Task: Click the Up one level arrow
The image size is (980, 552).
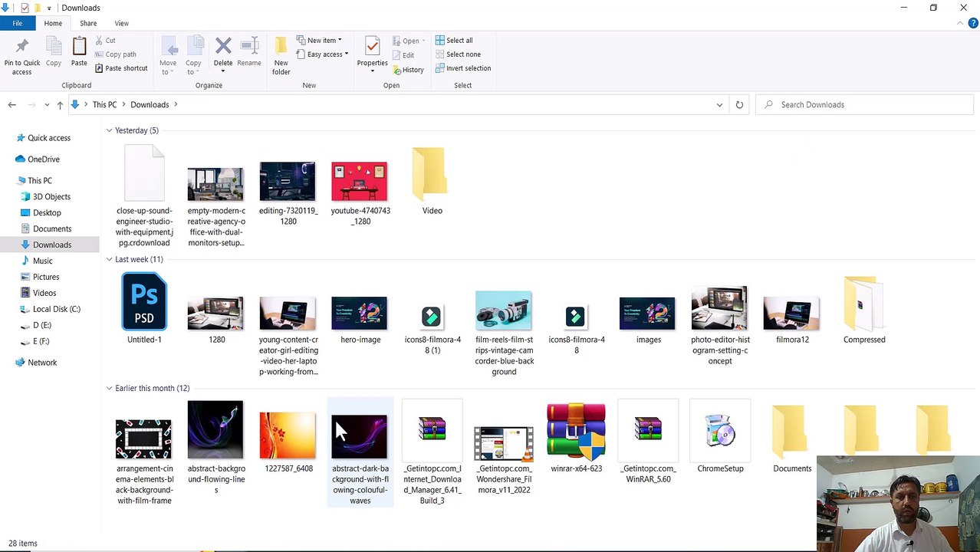Action: (60, 104)
